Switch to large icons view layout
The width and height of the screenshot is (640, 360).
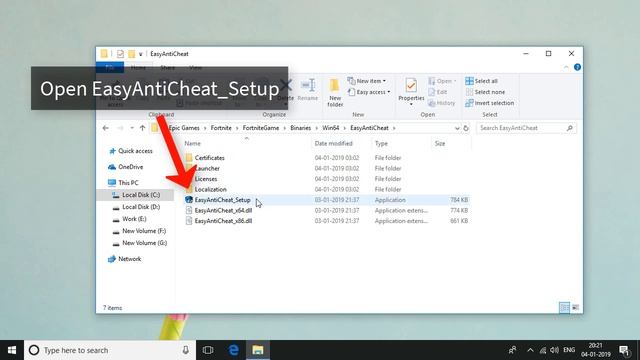pyautogui.click(x=576, y=308)
